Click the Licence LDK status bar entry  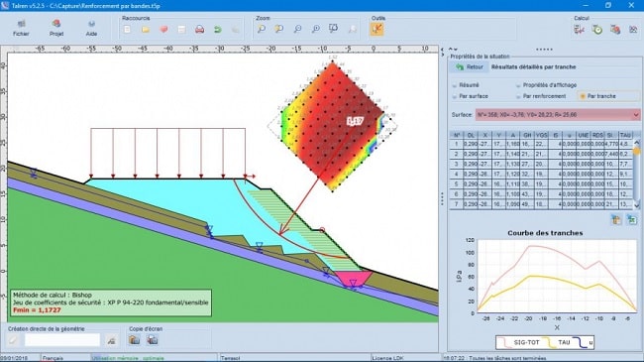click(x=388, y=358)
